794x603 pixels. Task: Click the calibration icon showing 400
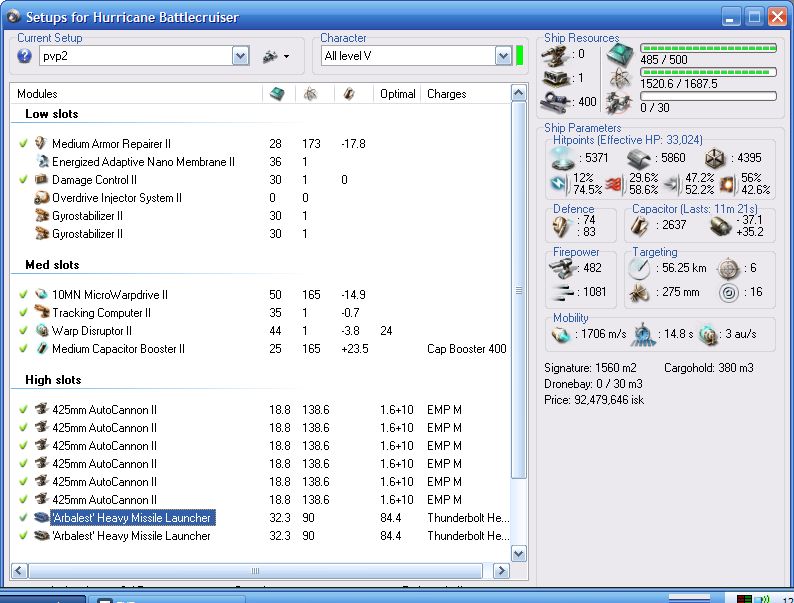click(x=555, y=102)
